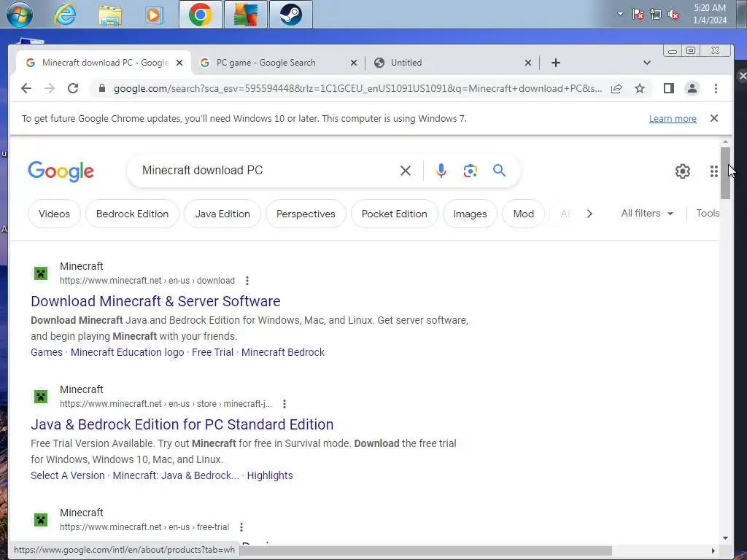Switch to the Untitled tab
The width and height of the screenshot is (747, 560).
406,63
